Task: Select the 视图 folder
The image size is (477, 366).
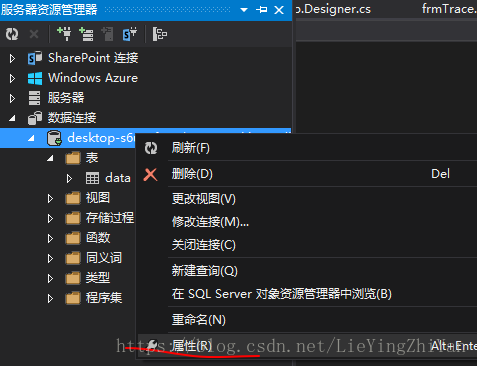Action: pos(98,198)
